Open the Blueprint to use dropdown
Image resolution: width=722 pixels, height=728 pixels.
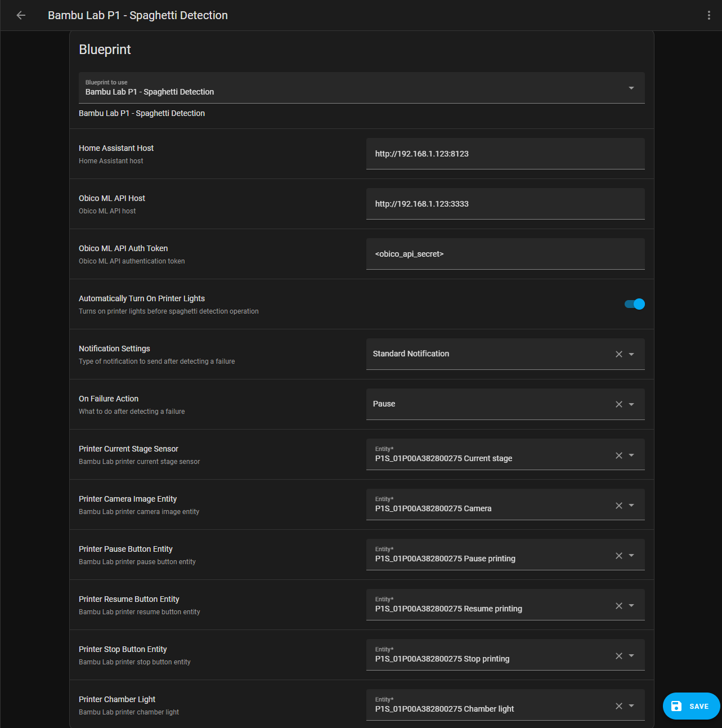click(x=362, y=88)
